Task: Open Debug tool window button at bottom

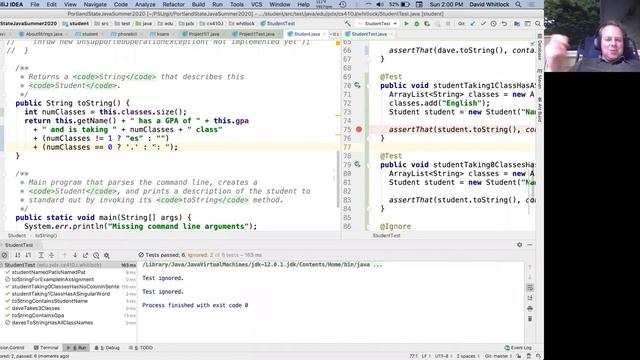Action: [107, 348]
